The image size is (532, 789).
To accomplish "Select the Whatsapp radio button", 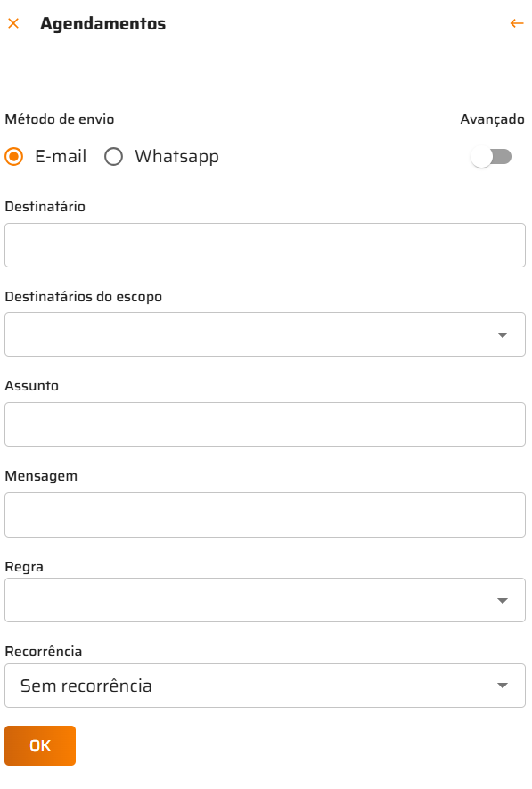I will point(114,157).
